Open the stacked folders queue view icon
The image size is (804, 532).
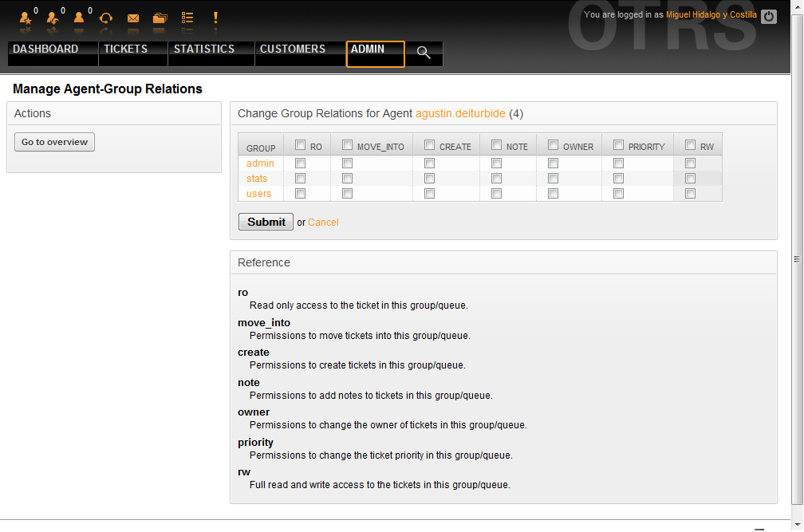[x=160, y=18]
